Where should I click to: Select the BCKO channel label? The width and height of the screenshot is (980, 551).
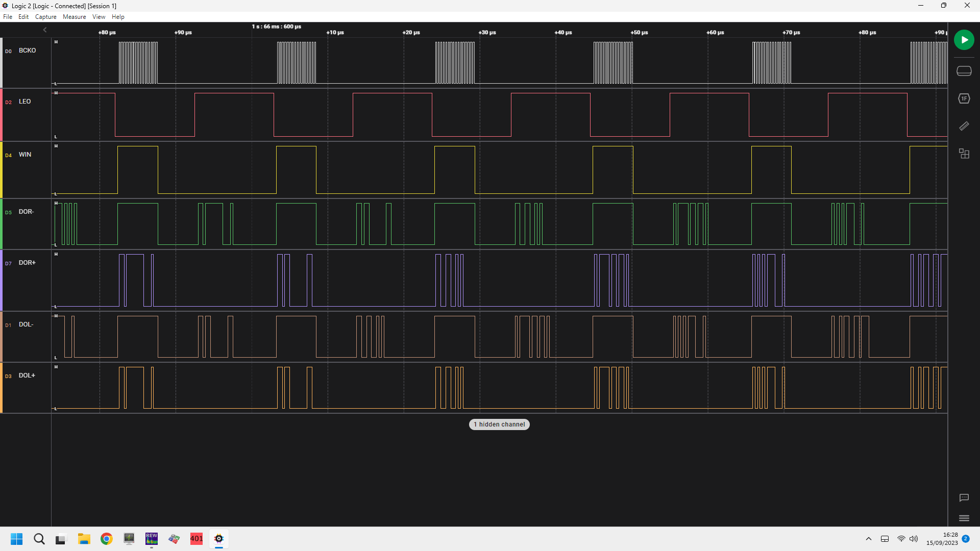(28, 51)
